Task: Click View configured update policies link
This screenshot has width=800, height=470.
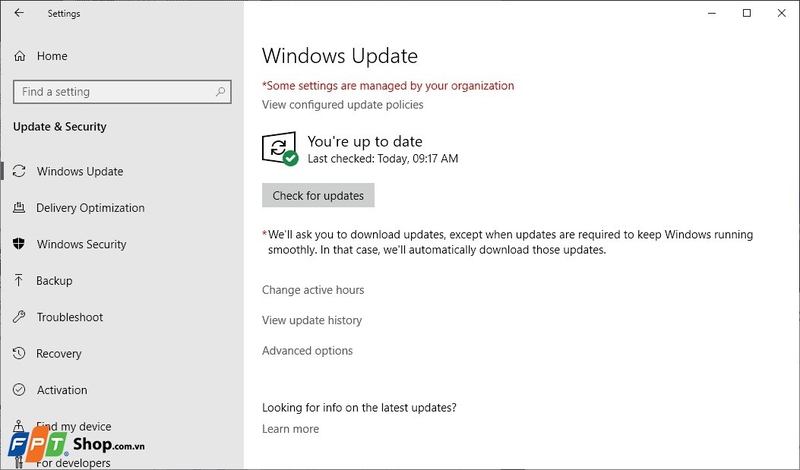Action: [342, 105]
